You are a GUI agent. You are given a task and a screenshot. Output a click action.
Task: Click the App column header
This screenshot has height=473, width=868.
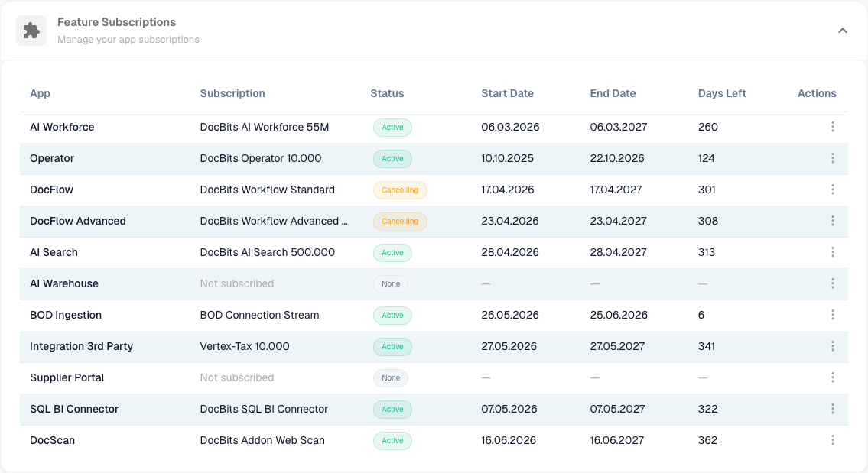(40, 93)
